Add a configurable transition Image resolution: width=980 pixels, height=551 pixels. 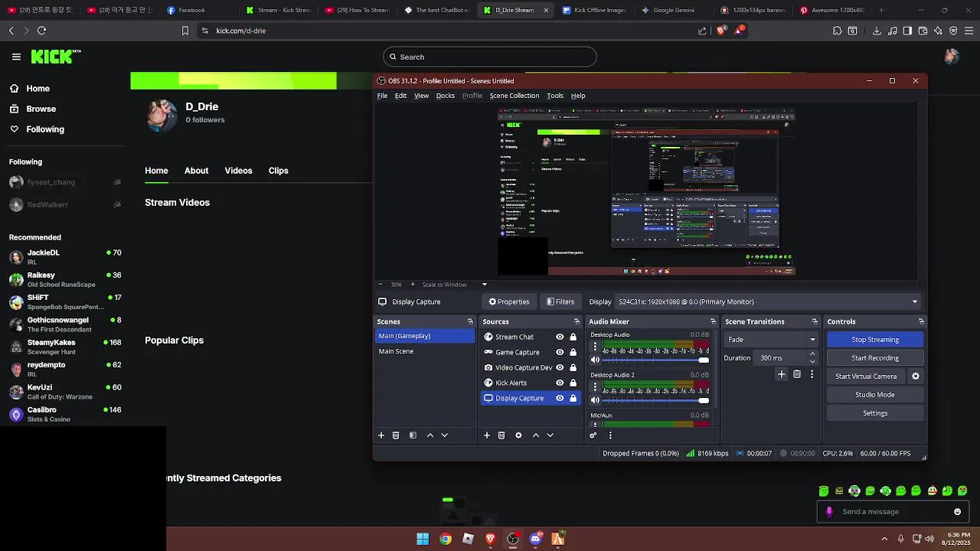781,374
